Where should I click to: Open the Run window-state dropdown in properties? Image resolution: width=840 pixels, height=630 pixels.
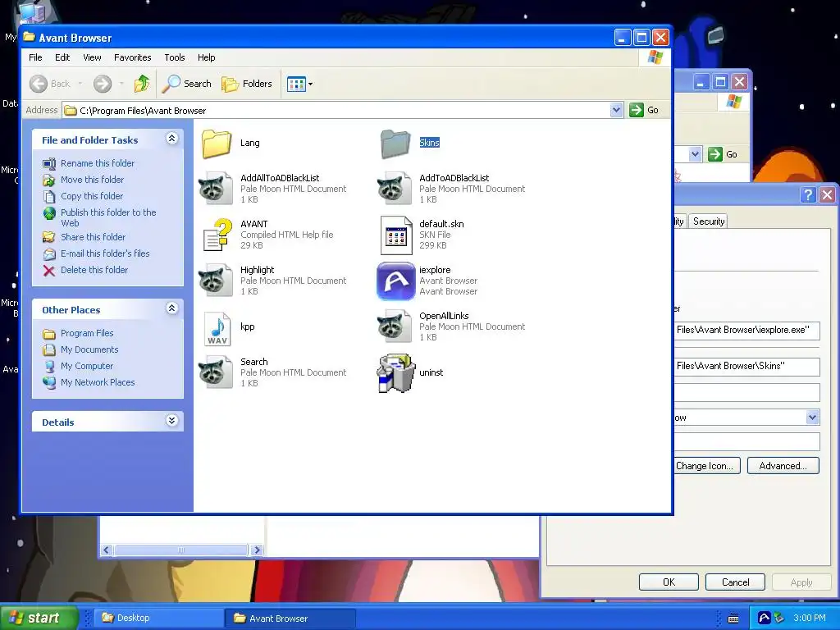click(812, 418)
